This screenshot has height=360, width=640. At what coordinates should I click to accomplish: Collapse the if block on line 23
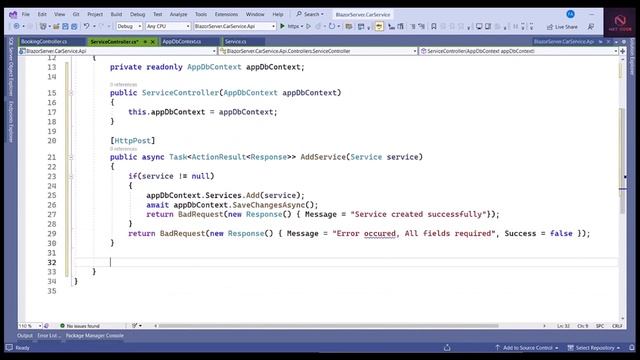pyautogui.click(x=71, y=176)
